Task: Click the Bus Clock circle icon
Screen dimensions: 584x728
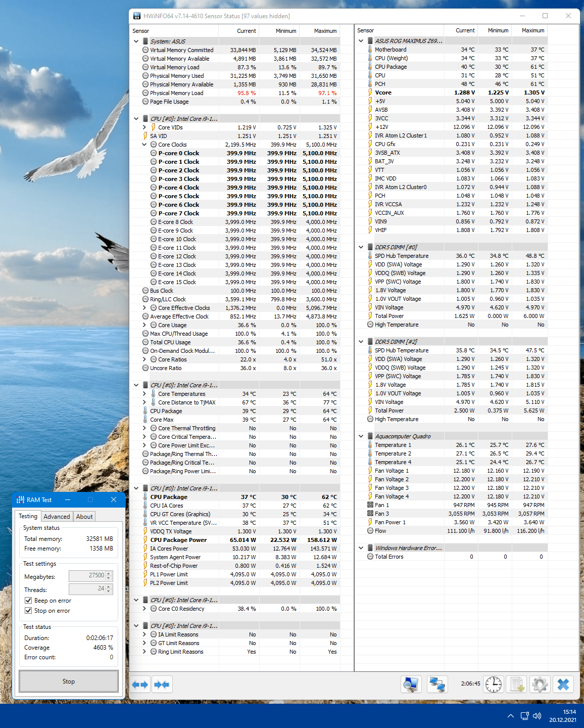Action: click(x=145, y=291)
